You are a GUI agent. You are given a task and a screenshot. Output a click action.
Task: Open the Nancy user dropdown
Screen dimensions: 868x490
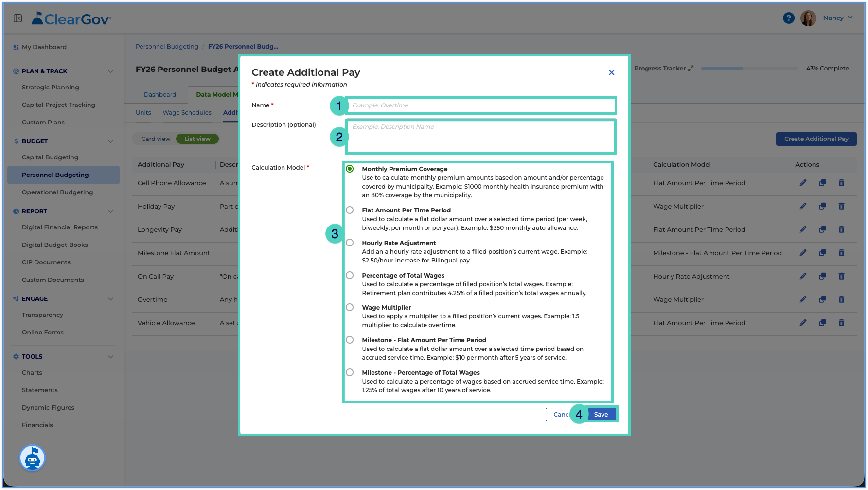point(838,18)
